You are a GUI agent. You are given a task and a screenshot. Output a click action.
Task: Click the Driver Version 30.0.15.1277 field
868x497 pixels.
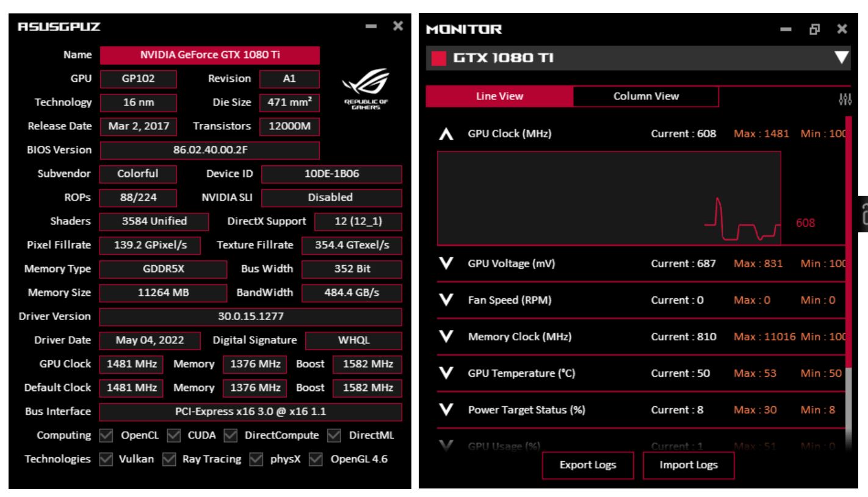pyautogui.click(x=251, y=316)
